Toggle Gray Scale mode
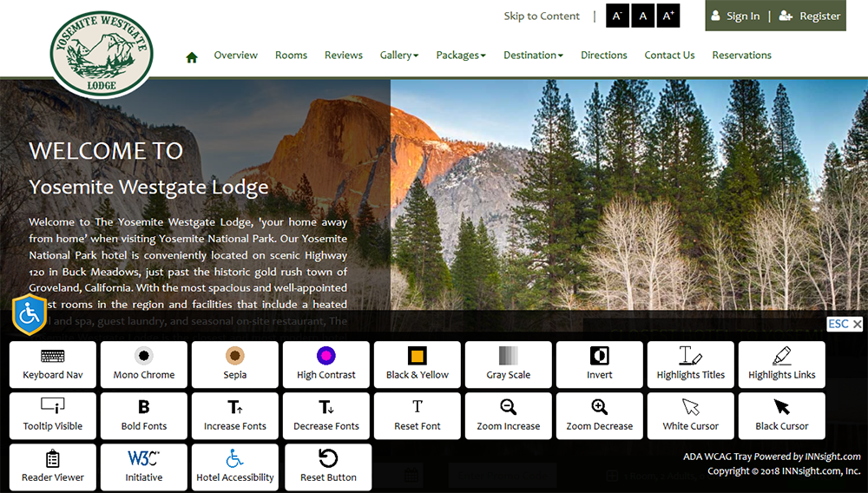Screen dimensions: 868x493 508,365
